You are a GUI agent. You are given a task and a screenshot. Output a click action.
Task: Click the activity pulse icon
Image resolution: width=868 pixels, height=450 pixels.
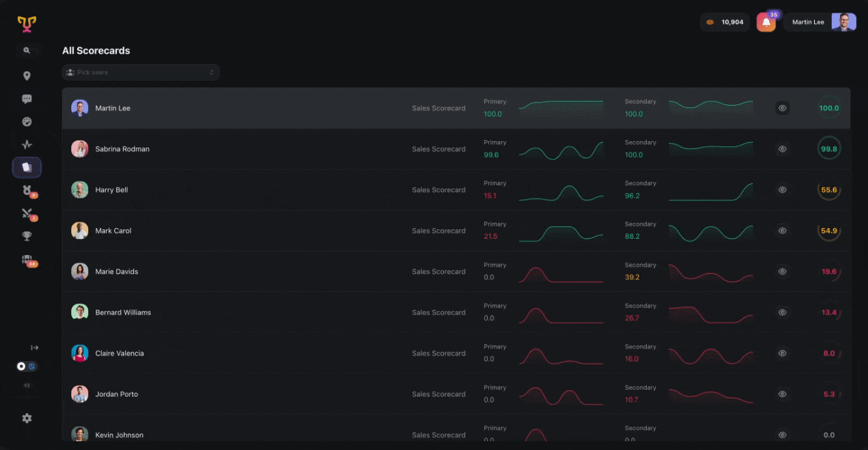(27, 144)
